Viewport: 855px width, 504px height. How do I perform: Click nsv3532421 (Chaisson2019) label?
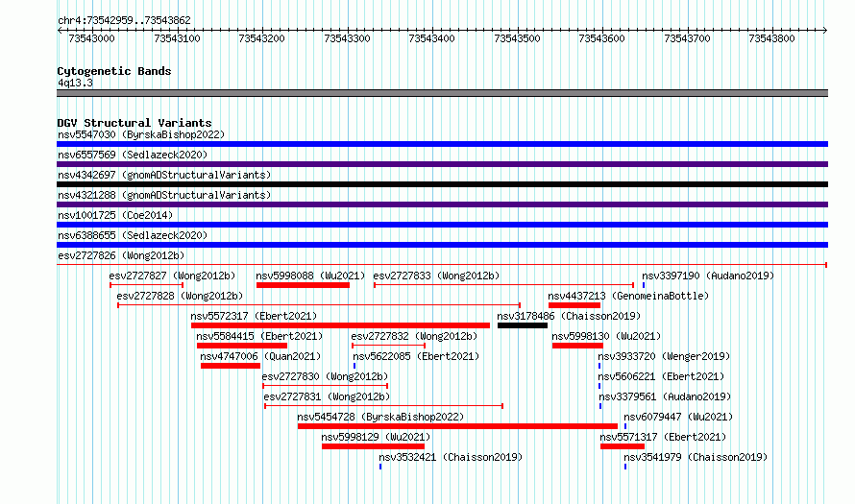451,457
